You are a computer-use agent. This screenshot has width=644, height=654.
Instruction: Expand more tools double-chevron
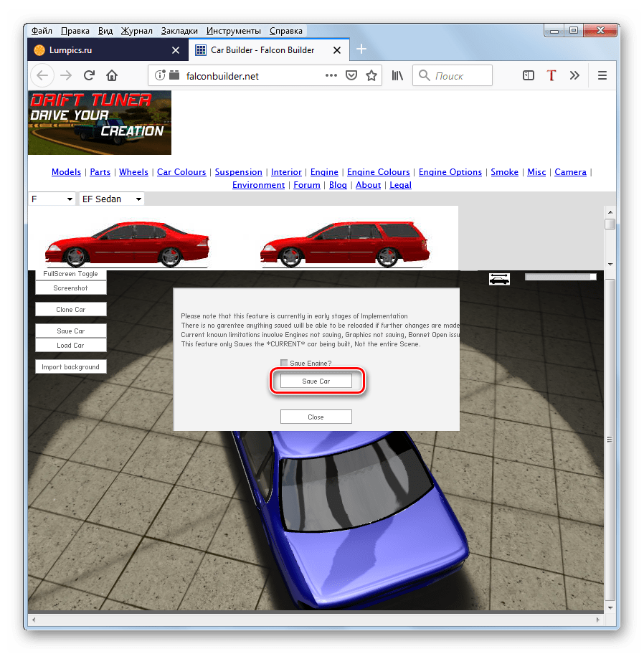(574, 75)
